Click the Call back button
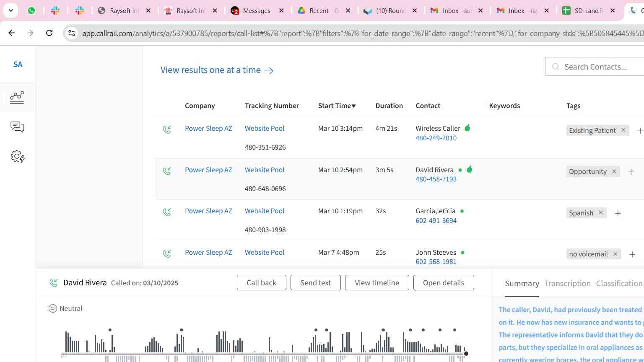This screenshot has height=362, width=644. [x=262, y=283]
